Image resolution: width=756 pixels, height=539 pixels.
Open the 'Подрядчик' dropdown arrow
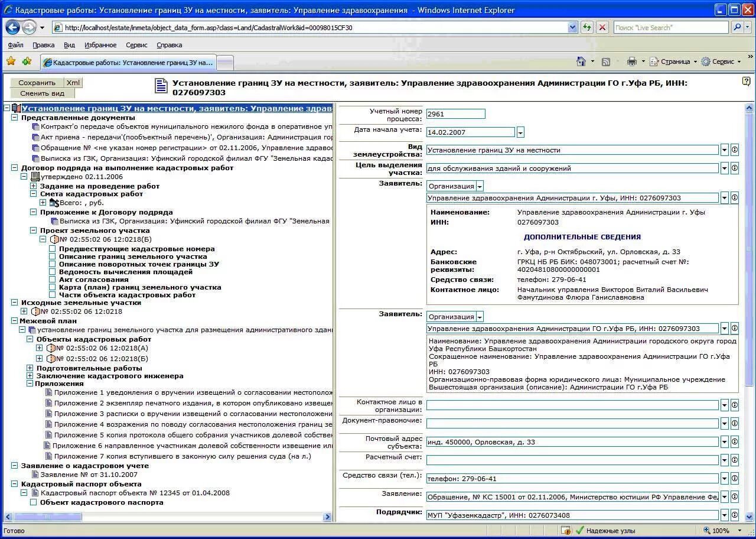725,515
